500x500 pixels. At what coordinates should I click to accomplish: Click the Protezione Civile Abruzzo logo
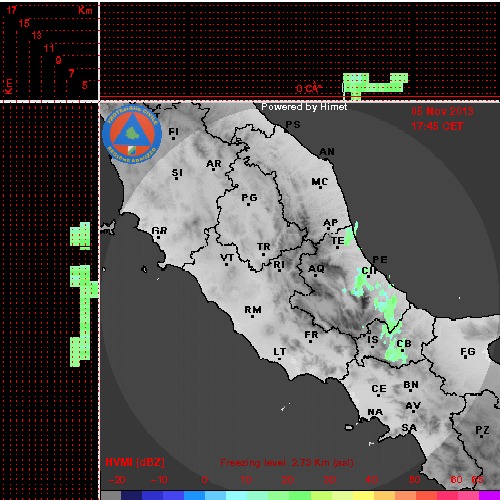(x=132, y=134)
